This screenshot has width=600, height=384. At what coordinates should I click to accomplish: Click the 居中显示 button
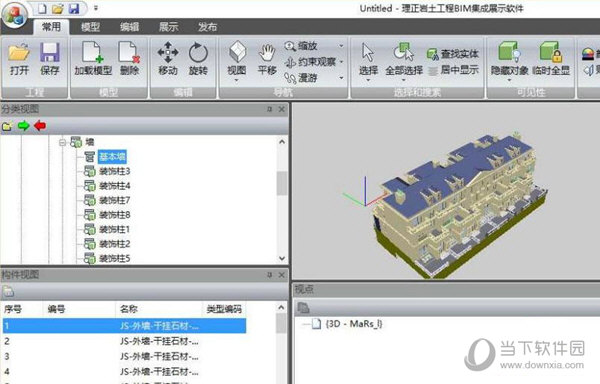[x=453, y=70]
